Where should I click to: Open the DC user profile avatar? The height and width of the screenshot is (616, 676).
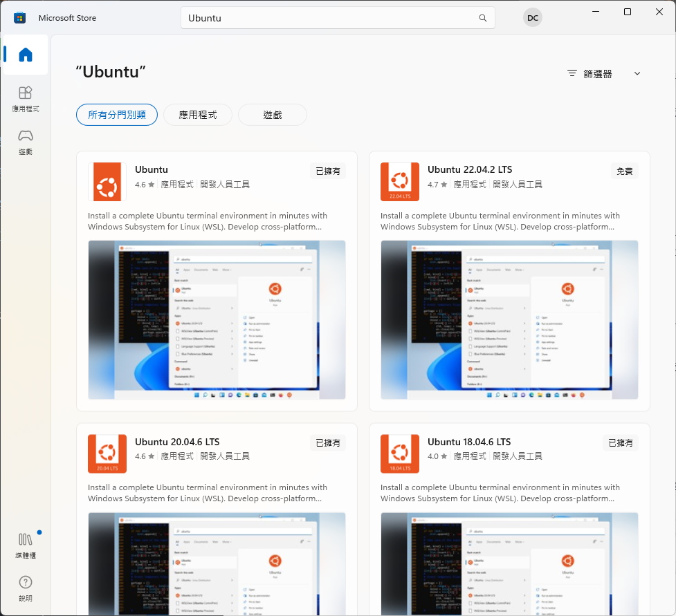(x=533, y=18)
